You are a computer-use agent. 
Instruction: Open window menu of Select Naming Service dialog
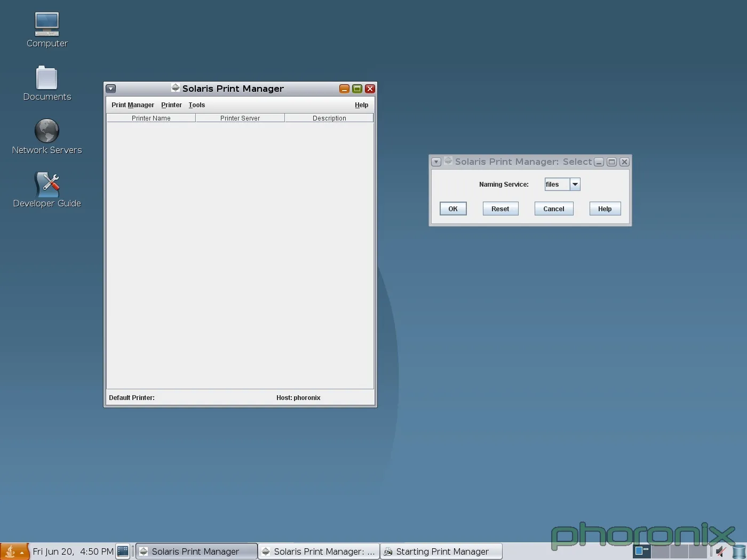coord(436,162)
